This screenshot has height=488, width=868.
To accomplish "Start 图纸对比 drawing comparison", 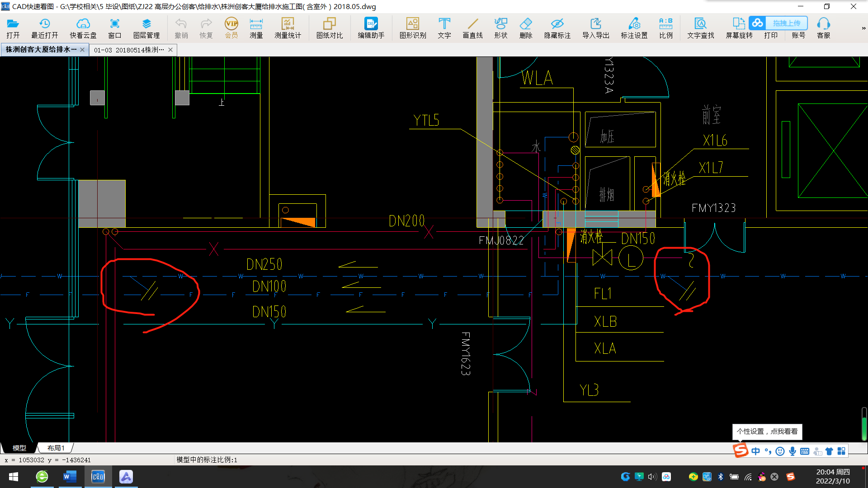I will click(329, 28).
